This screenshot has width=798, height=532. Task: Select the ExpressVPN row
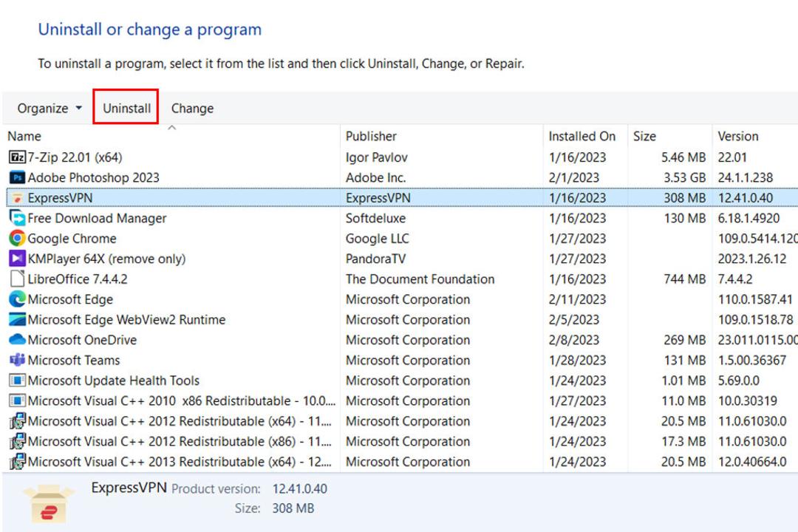point(402,197)
